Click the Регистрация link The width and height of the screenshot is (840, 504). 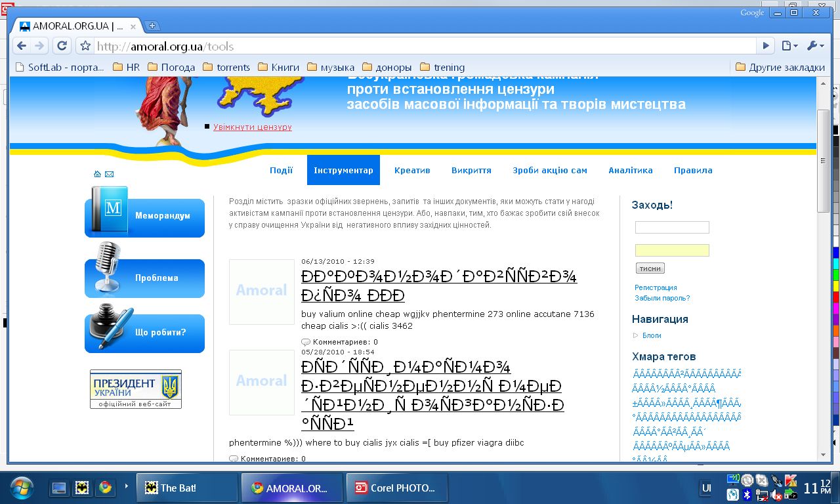(656, 287)
